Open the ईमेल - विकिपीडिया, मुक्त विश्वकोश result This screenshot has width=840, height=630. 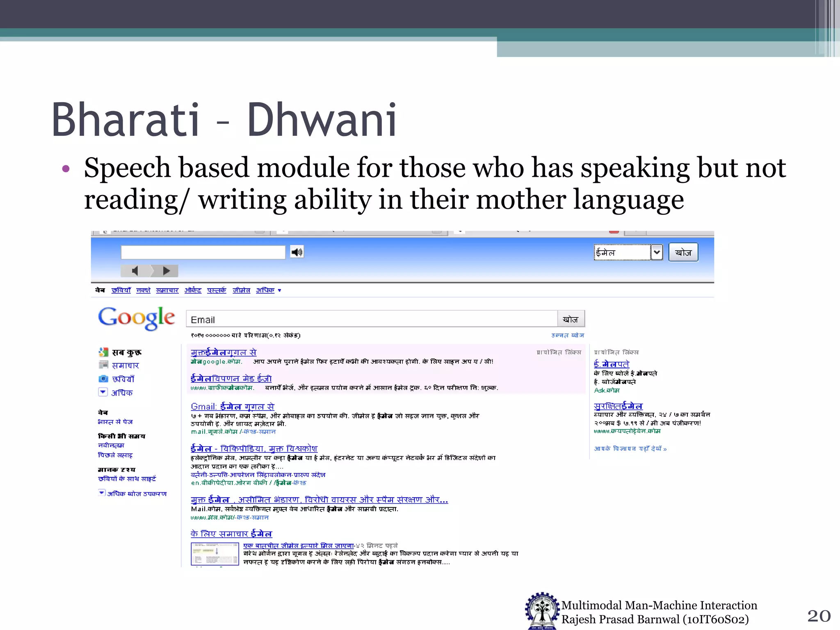point(254,449)
